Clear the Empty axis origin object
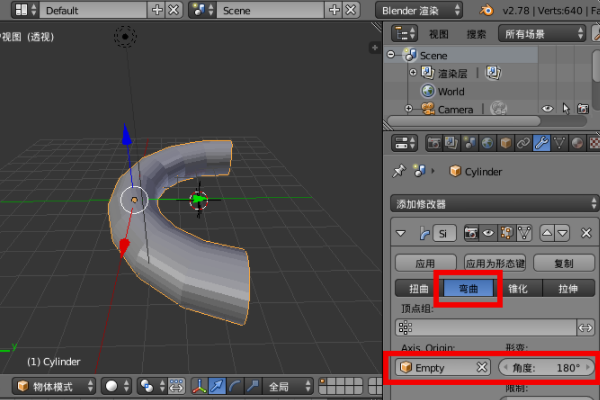Viewport: 600px width, 400px height. click(x=482, y=367)
